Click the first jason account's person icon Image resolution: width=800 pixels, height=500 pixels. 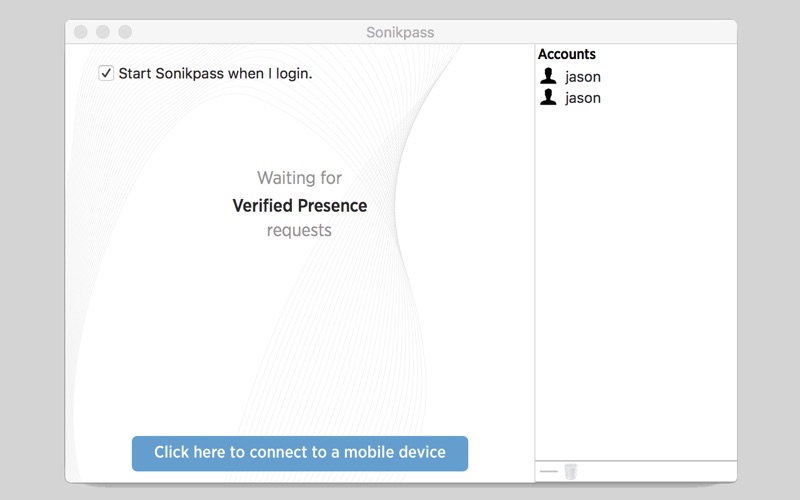pos(548,76)
